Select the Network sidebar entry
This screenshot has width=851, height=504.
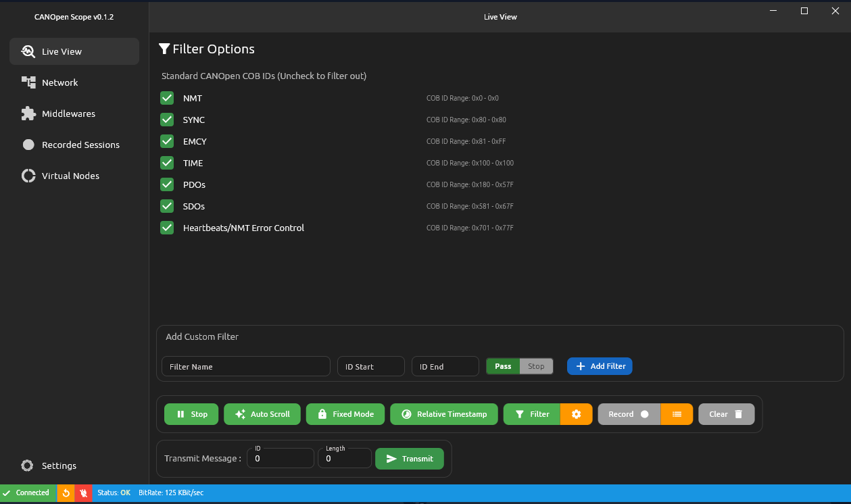(x=59, y=82)
